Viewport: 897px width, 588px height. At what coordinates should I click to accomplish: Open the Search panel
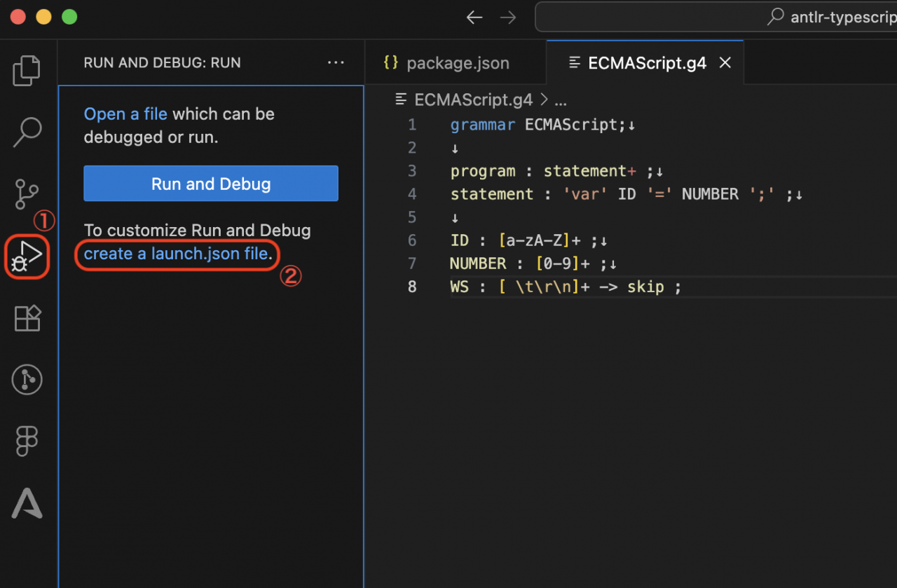pos(27,132)
